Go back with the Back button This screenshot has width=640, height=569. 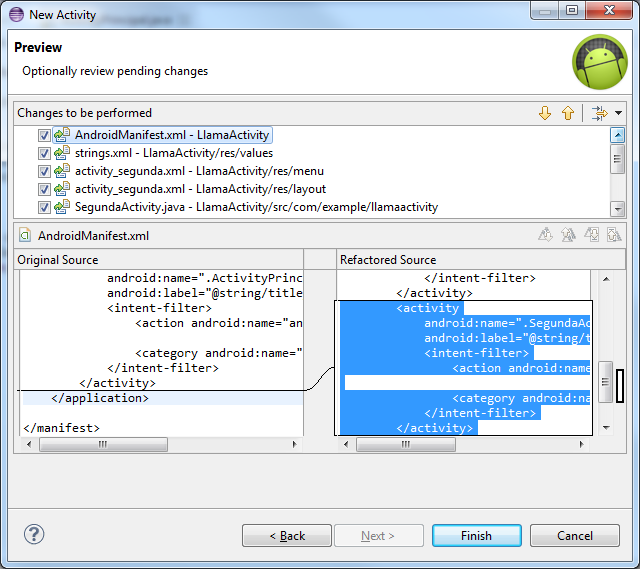287,535
